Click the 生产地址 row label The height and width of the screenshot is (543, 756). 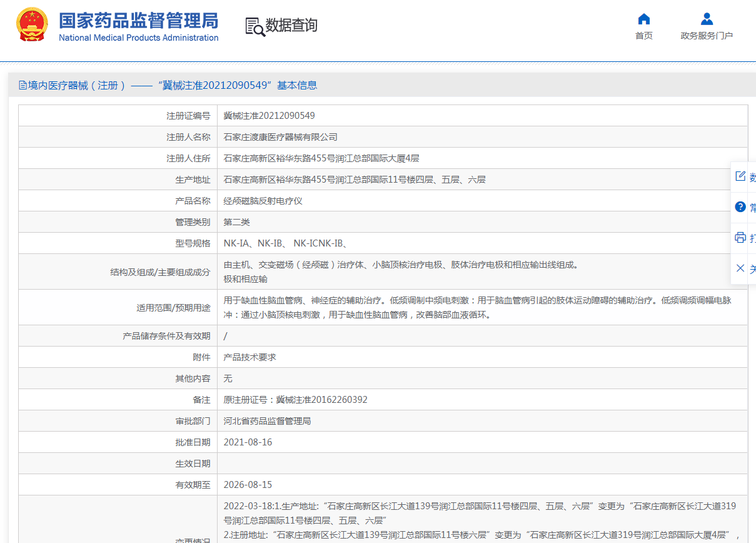(193, 180)
